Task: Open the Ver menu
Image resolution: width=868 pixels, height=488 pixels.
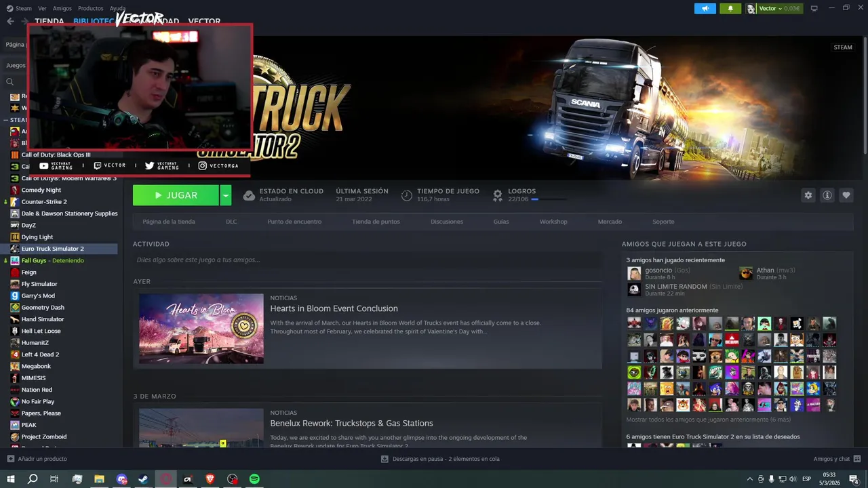Action: coord(43,8)
